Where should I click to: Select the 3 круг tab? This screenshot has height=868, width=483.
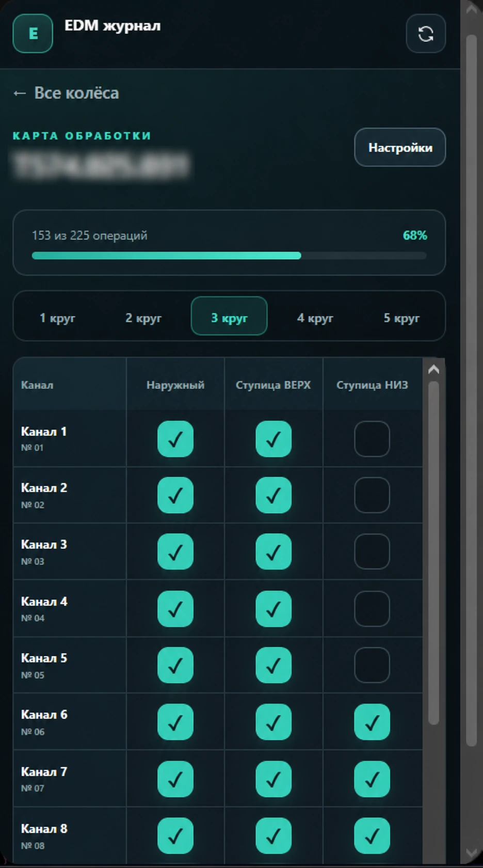(x=229, y=316)
